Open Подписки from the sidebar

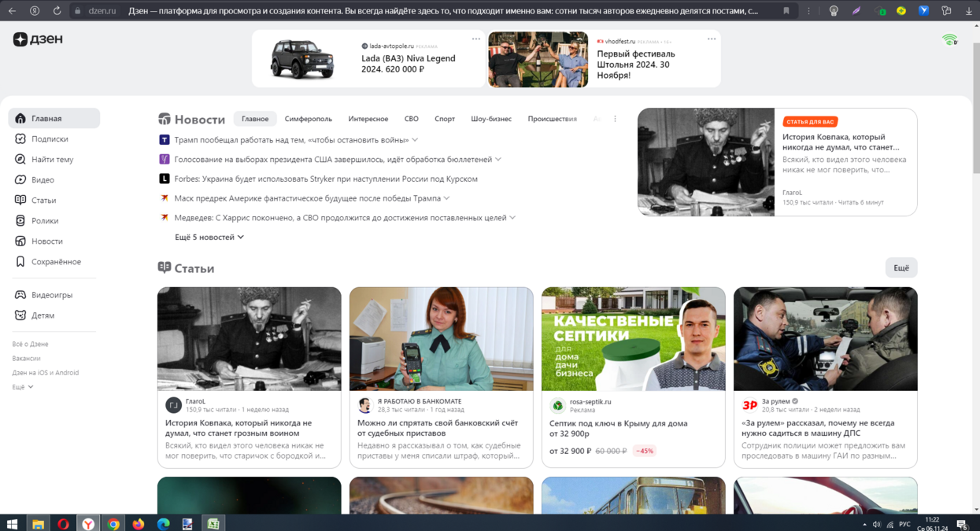(x=49, y=139)
